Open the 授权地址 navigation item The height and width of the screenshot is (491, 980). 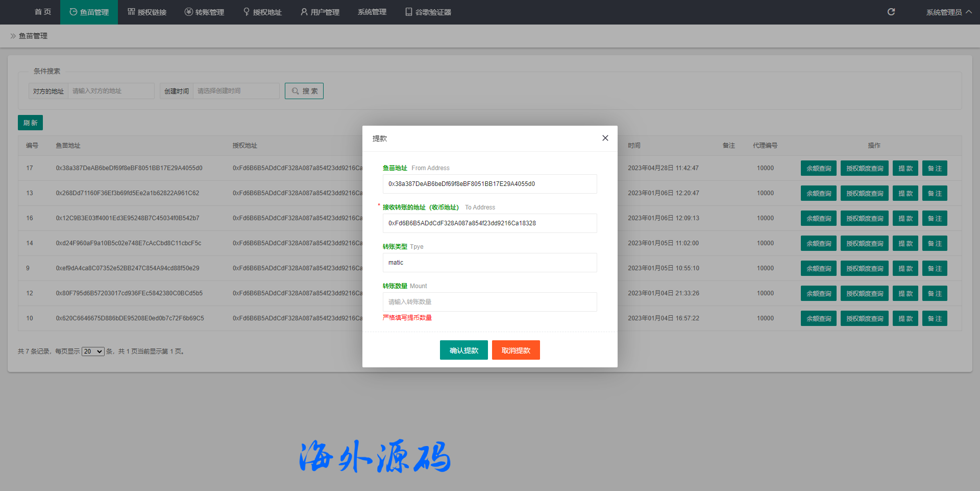point(262,12)
